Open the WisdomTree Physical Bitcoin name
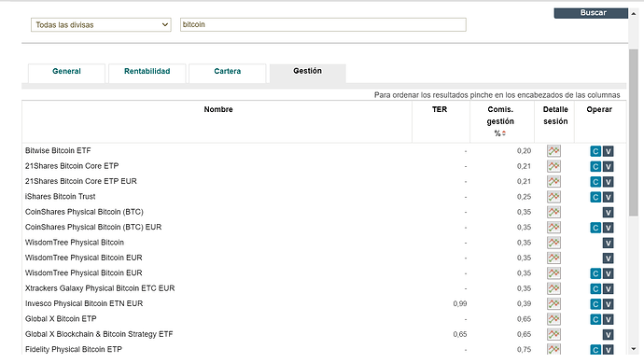644x363 pixels. point(75,243)
